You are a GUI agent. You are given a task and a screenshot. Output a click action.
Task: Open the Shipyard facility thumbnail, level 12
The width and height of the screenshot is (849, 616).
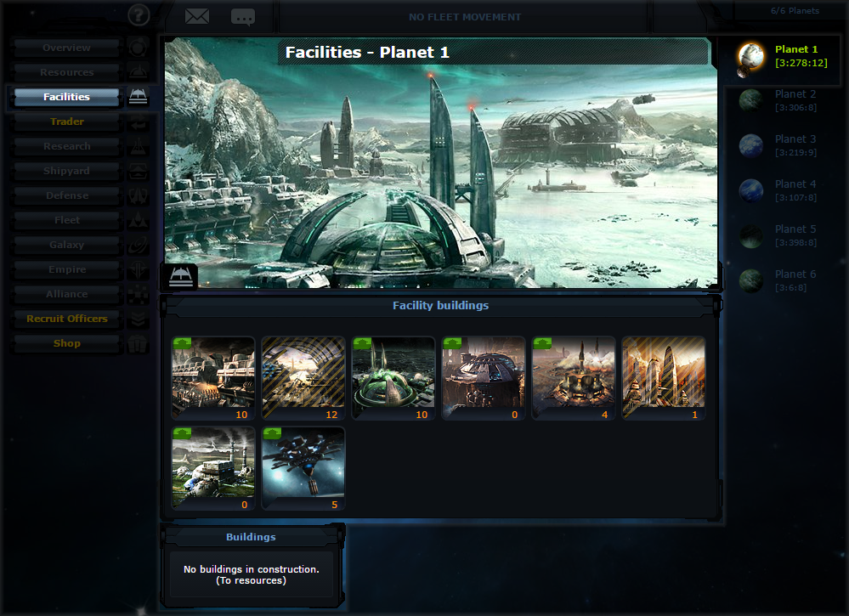click(303, 378)
